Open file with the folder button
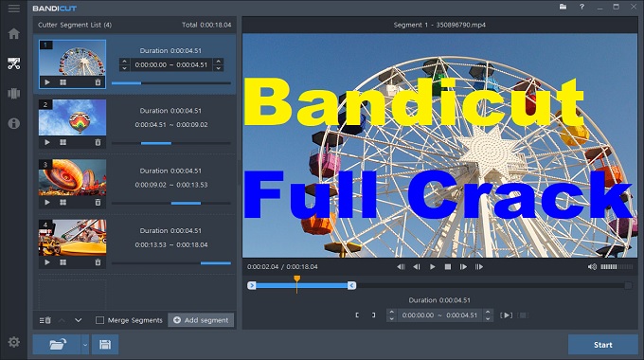644x360 pixels. click(x=57, y=345)
